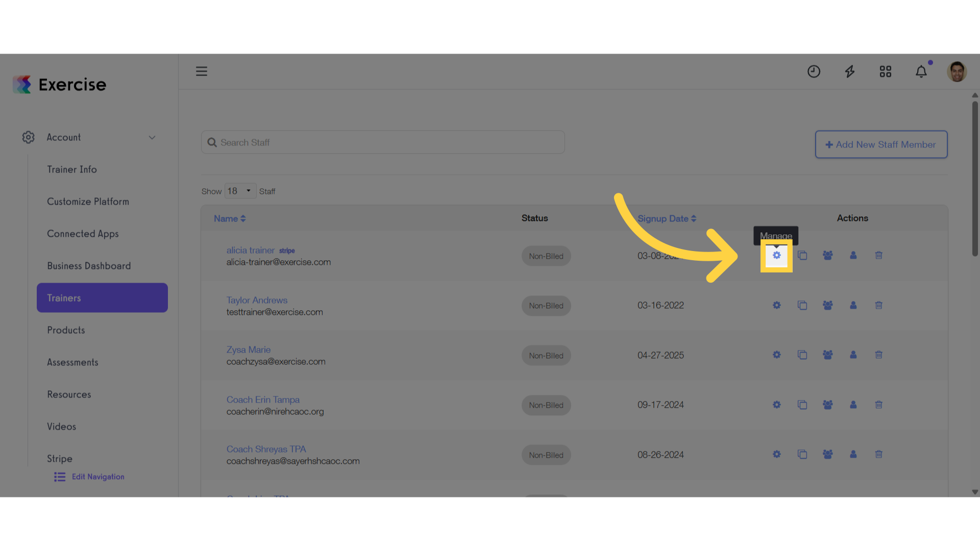The height and width of the screenshot is (551, 980).
Task: Delete Taylor Andrews with trash icon
Action: coord(879,305)
